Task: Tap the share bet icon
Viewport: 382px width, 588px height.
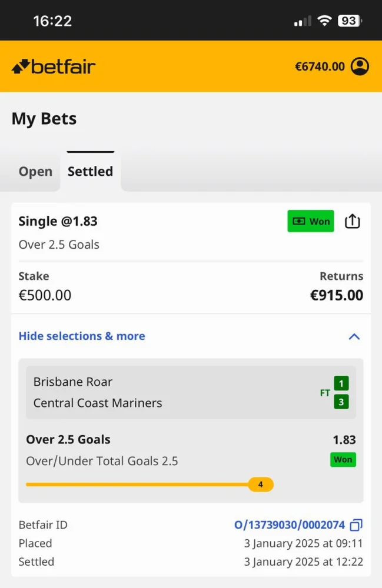Action: tap(352, 221)
